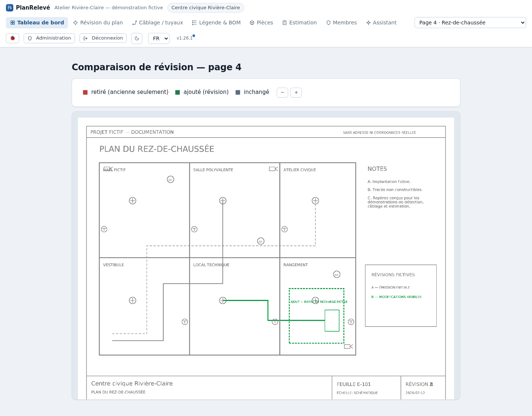Screen dimensions: 532x416
Task: Zoom in with the plus button
Action: [x=296, y=92]
